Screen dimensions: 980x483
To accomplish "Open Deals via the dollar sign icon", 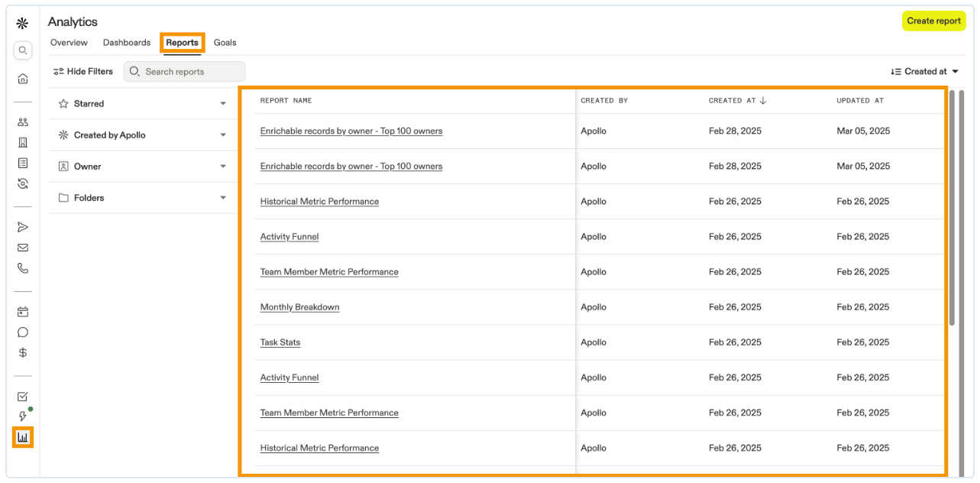I will point(23,353).
